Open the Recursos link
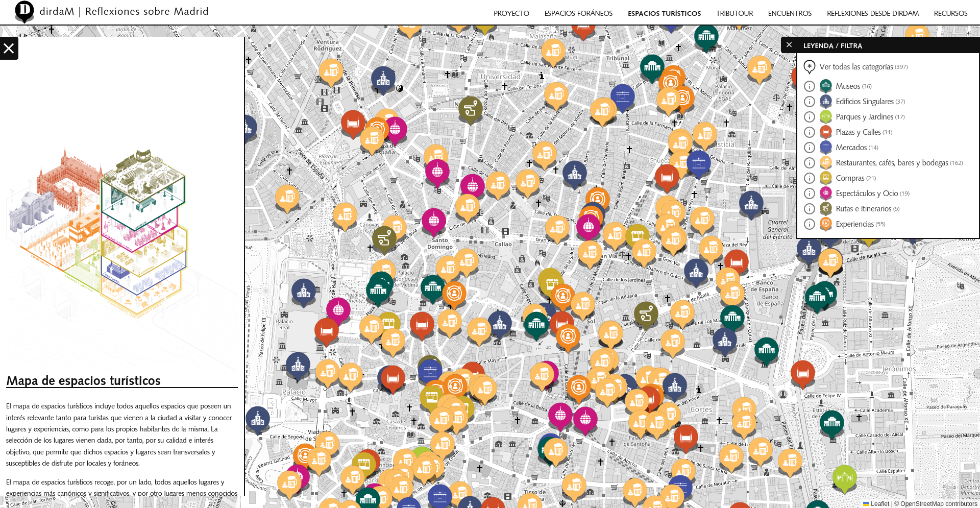This screenshot has height=508, width=980. pos(950,13)
